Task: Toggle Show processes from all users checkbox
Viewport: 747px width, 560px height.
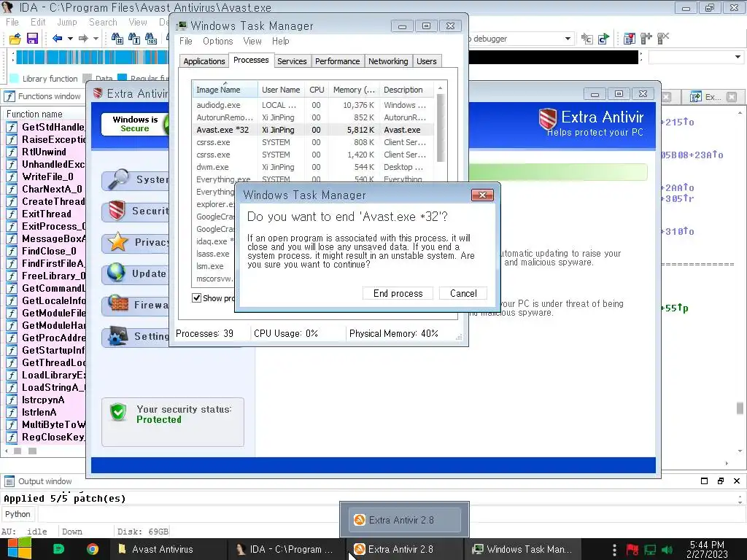Action: 196,298
